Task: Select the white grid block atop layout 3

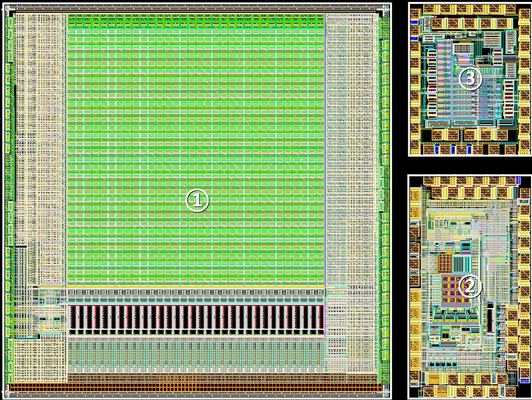Action: (x=462, y=49)
